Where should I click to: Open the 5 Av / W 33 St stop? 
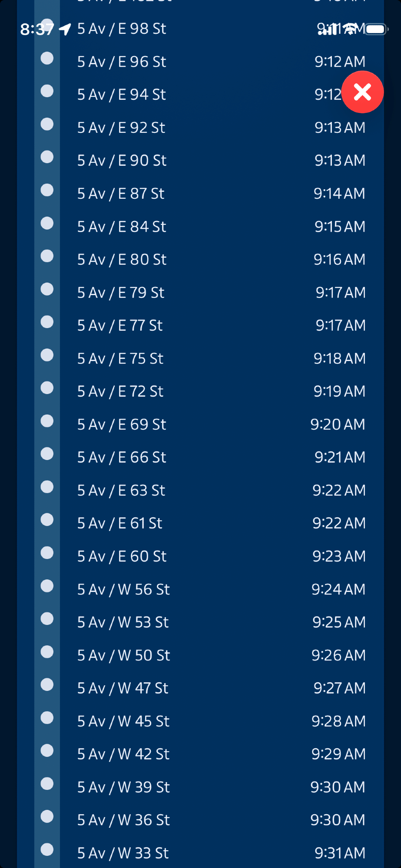click(123, 853)
